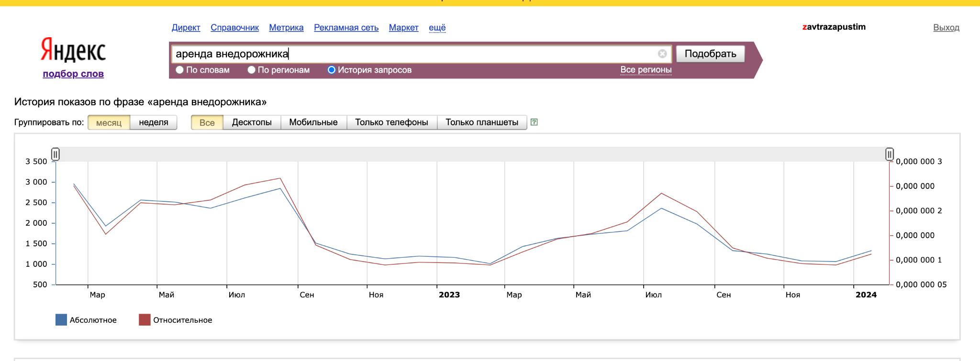
Task: Click the Выход logout link
Action: click(x=946, y=28)
